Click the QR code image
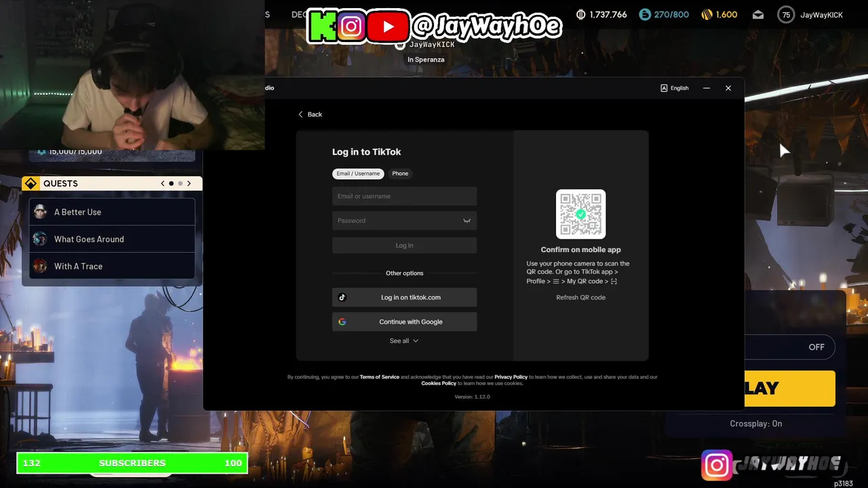Screen dimensions: 868x488 [x=580, y=214]
